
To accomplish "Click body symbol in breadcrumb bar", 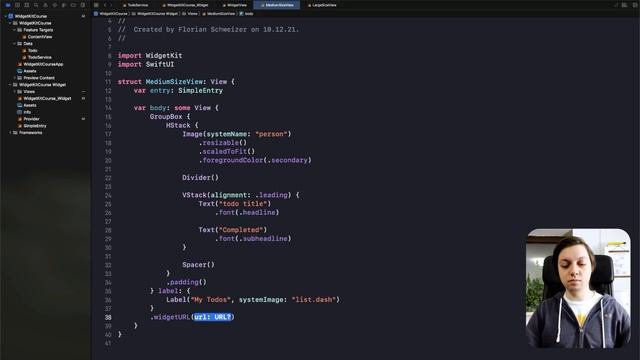I will coord(247,13).
